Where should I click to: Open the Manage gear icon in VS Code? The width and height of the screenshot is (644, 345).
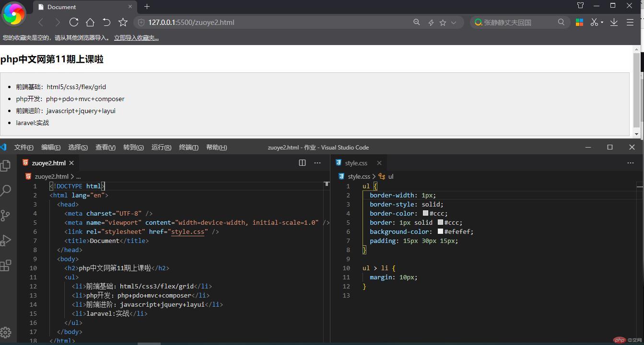click(6, 332)
